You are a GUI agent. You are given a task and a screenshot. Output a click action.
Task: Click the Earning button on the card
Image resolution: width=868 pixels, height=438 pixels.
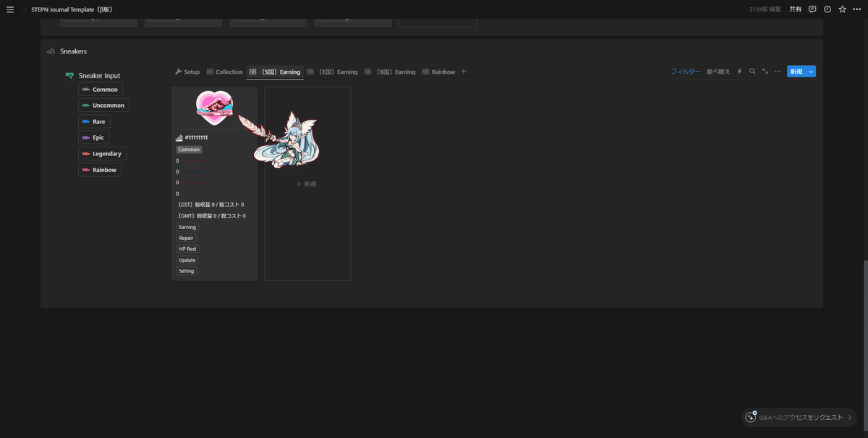pyautogui.click(x=187, y=227)
